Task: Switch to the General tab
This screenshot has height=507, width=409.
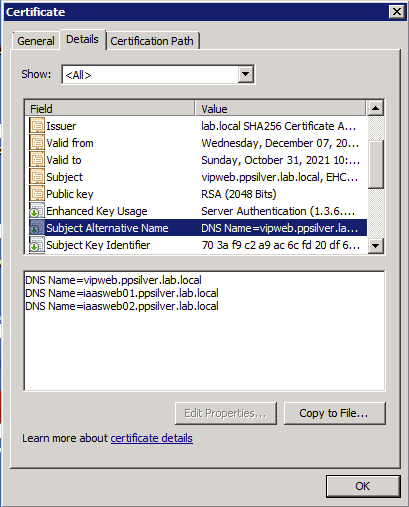Action: pos(36,41)
